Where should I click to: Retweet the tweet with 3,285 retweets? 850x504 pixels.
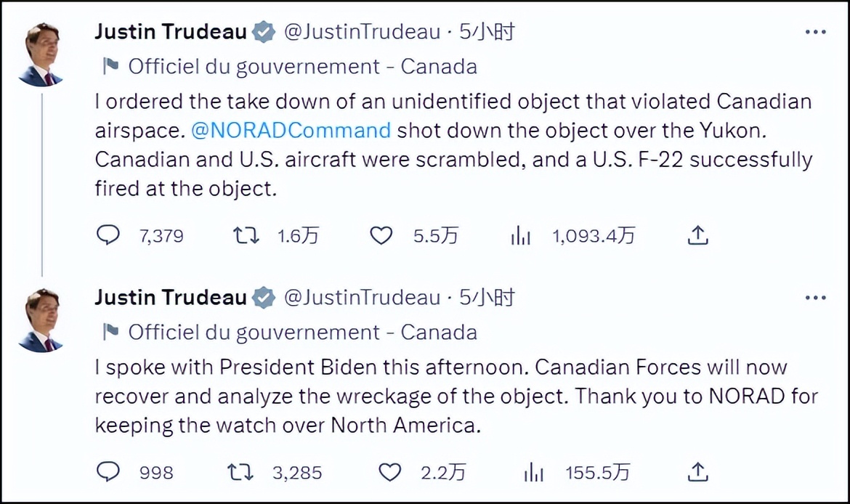coord(240,472)
